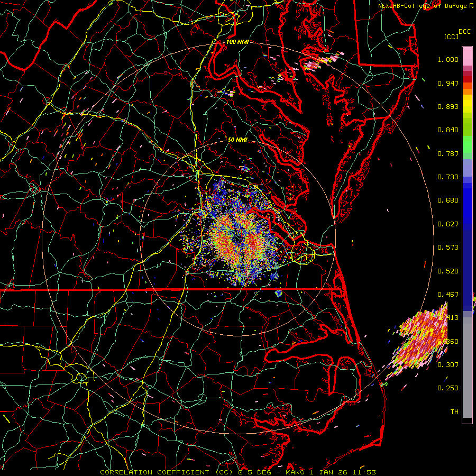Select the 0.253 legend value
Image resolution: width=476 pixels, height=476 pixels.
[448, 388]
